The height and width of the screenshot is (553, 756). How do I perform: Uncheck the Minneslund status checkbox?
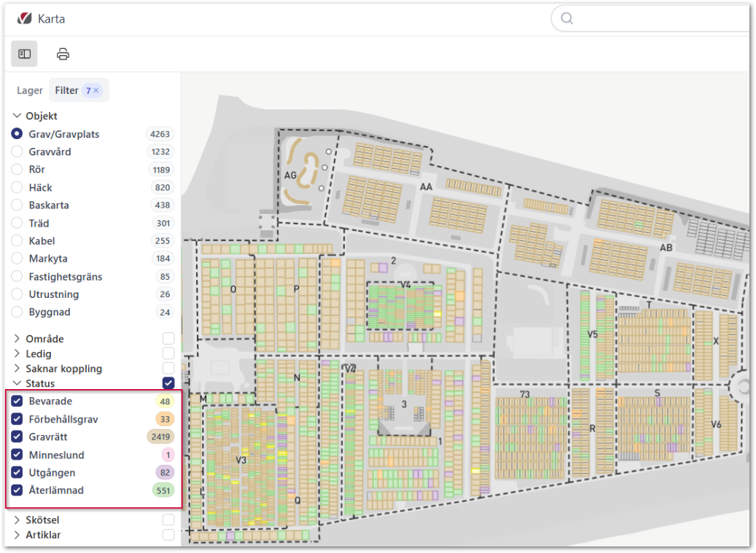[x=17, y=455]
